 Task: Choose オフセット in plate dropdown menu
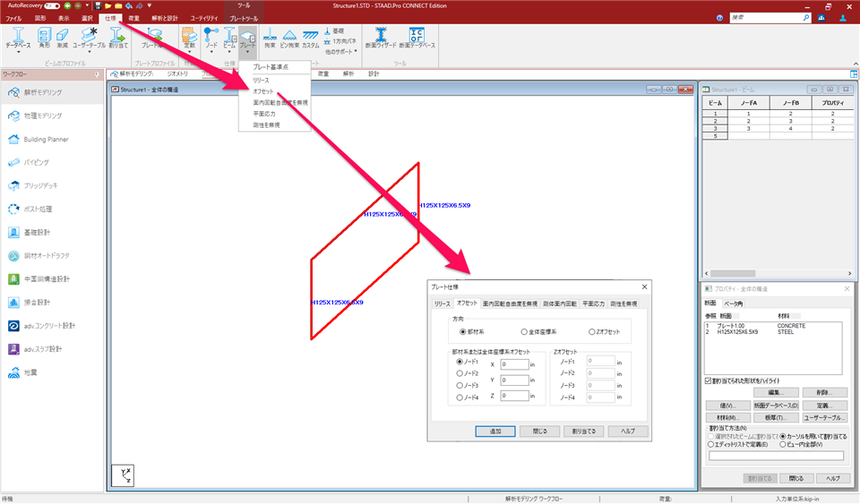pos(263,91)
